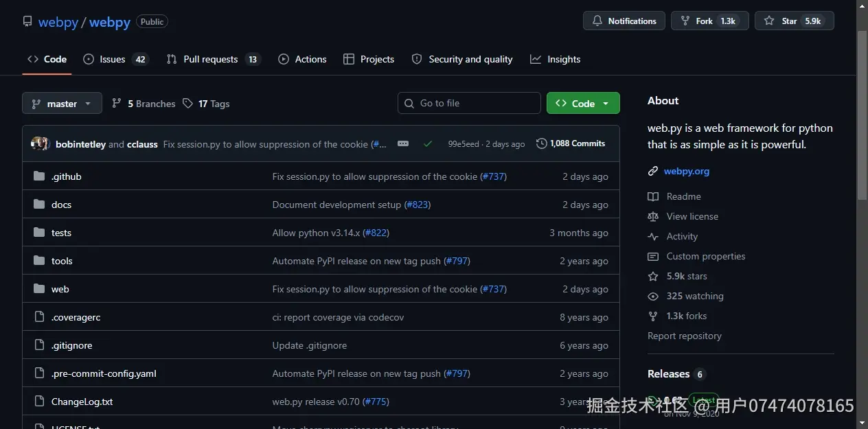Open the Insights tab
The width and height of the screenshot is (868, 429).
pos(556,59)
